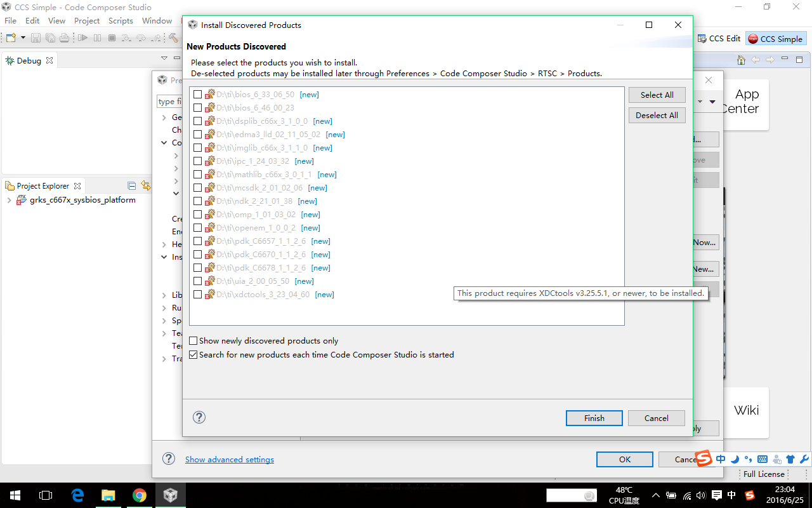Screen dimensions: 812x508
Task: Expand the 'Ru' node in Preferences tree
Action: coord(164,308)
